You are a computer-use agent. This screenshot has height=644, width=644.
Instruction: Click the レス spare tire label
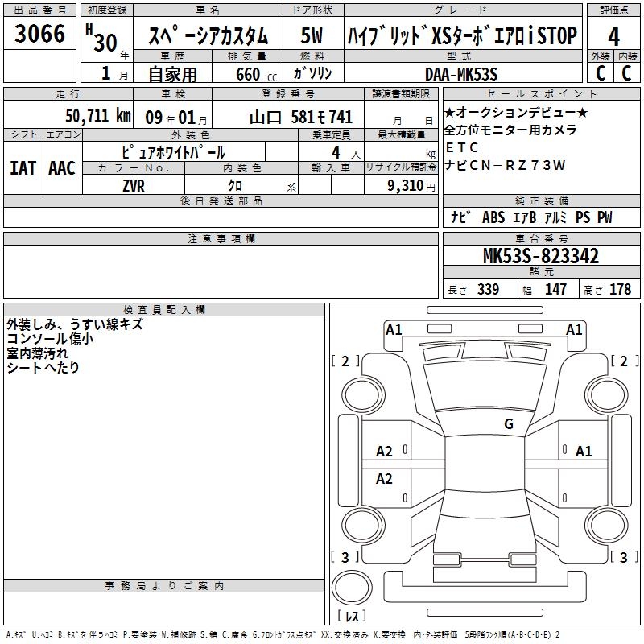(x=352, y=616)
